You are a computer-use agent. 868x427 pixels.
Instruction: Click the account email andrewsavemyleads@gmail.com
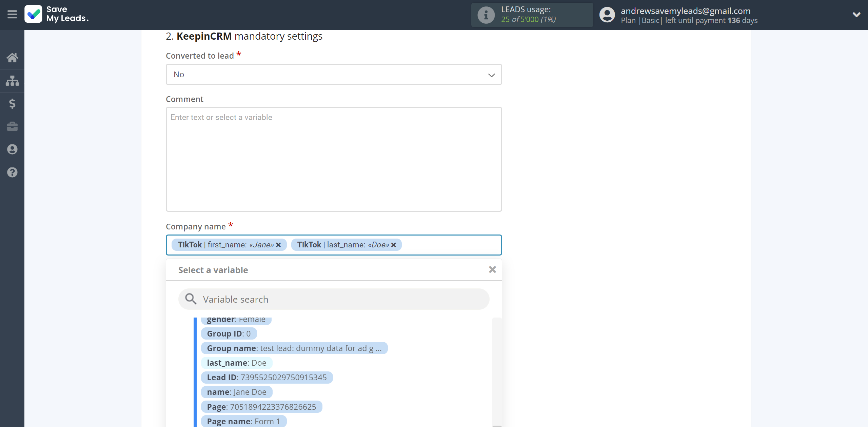pyautogui.click(x=686, y=11)
